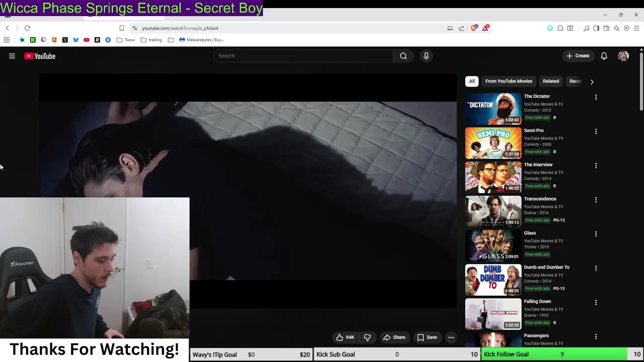Open the account avatar menu
The height and width of the screenshot is (362, 644).
point(623,56)
